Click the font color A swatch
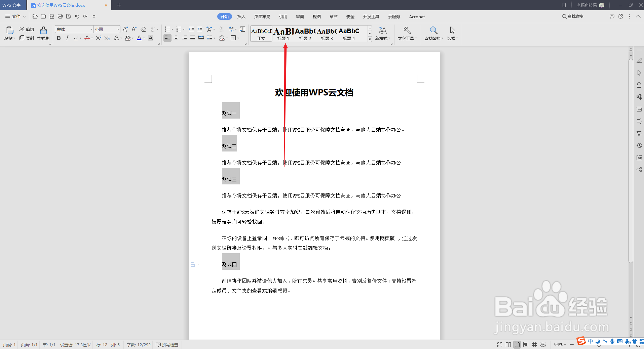 coord(139,38)
